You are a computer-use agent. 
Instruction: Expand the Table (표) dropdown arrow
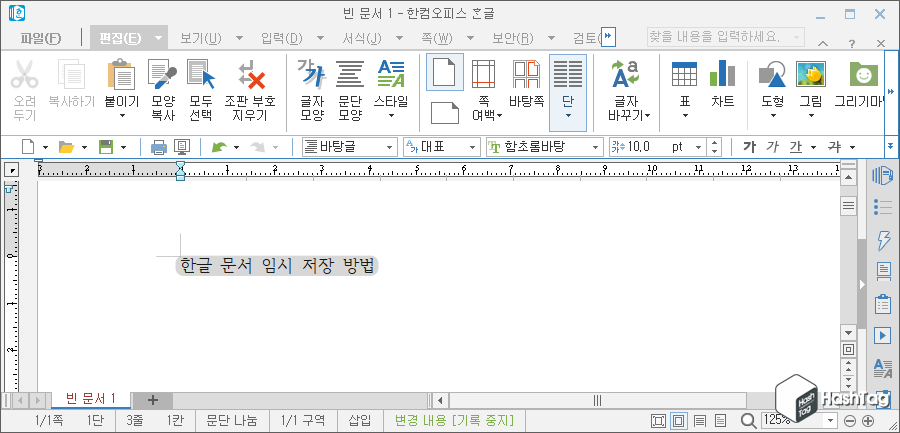[x=684, y=115]
